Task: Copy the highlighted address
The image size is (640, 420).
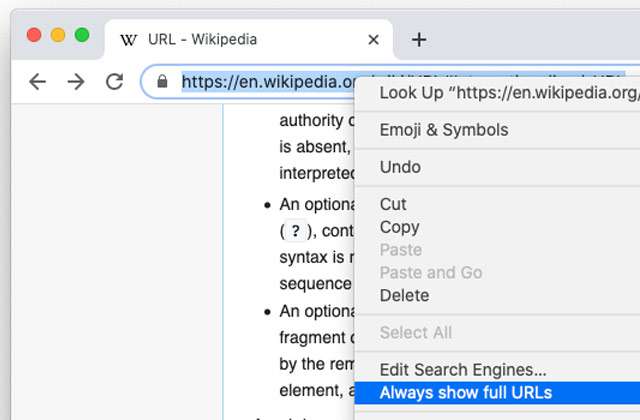Action: pyautogui.click(x=399, y=227)
